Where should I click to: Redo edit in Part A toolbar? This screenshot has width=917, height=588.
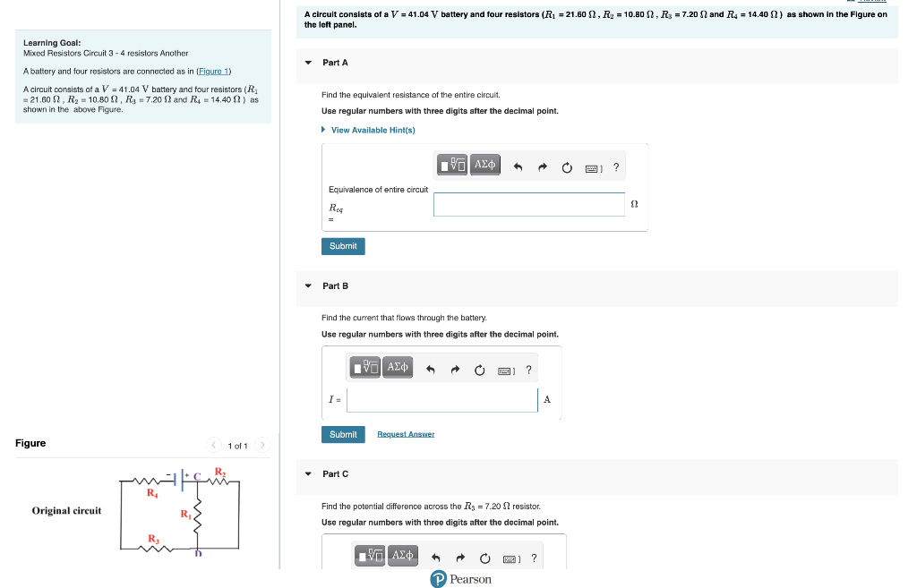(542, 167)
